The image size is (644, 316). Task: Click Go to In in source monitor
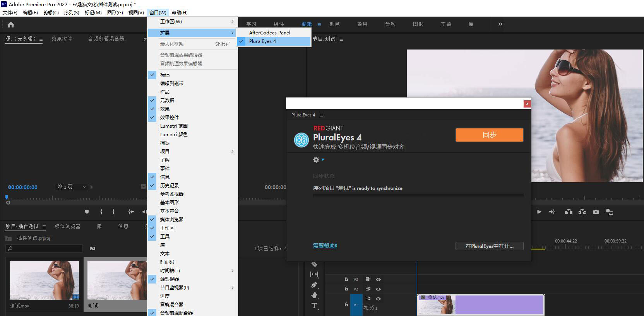(x=131, y=212)
